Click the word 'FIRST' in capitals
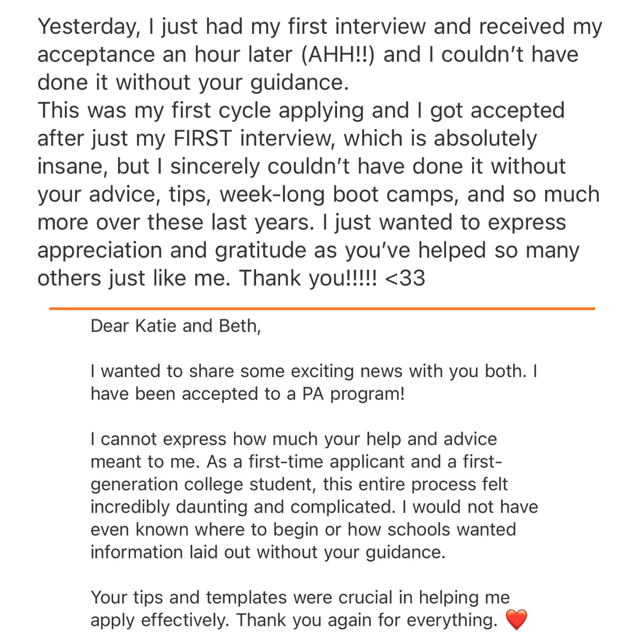 point(202,138)
